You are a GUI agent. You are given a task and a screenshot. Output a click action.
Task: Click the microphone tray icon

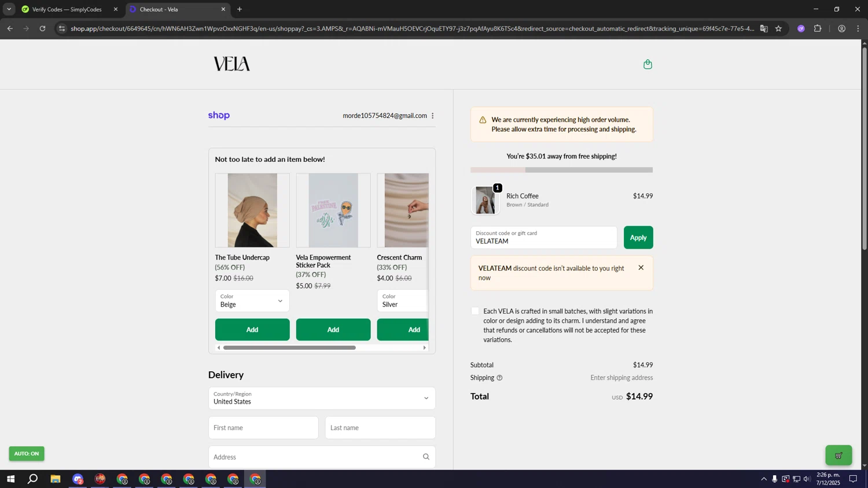coord(774,479)
